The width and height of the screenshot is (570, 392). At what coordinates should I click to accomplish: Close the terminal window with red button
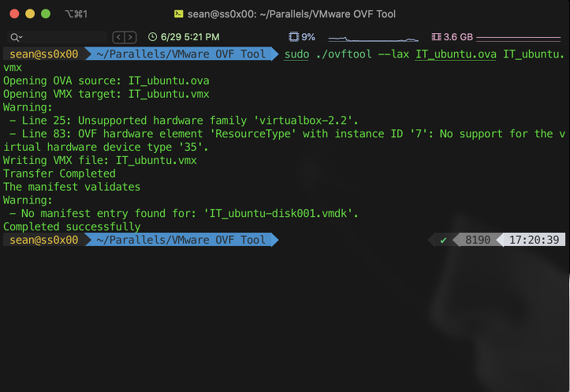click(x=14, y=14)
